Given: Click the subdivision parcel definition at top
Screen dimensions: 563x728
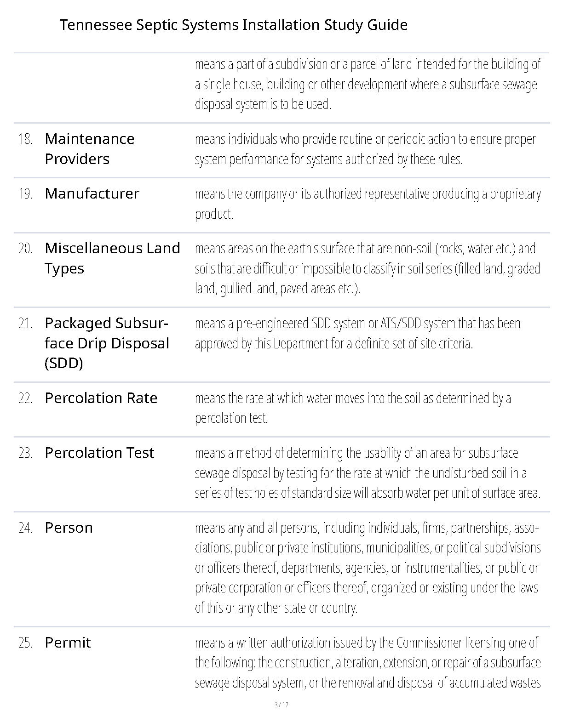Looking at the screenshot, I should (368, 84).
